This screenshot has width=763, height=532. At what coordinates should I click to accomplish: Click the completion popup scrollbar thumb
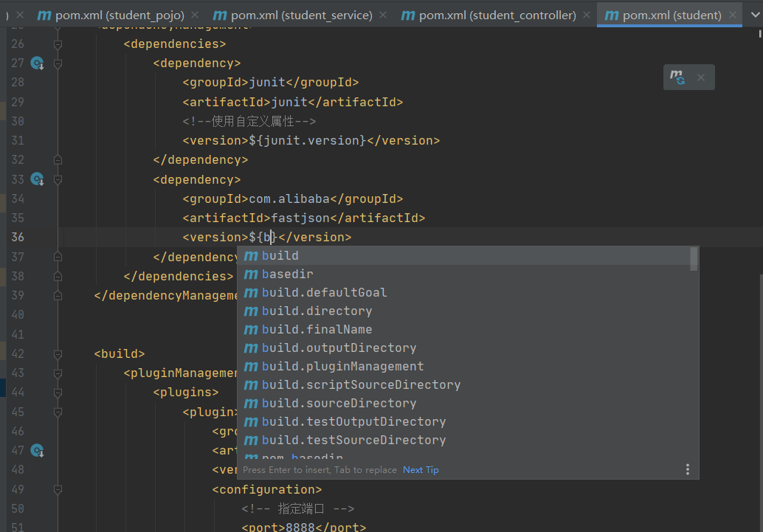coord(694,259)
